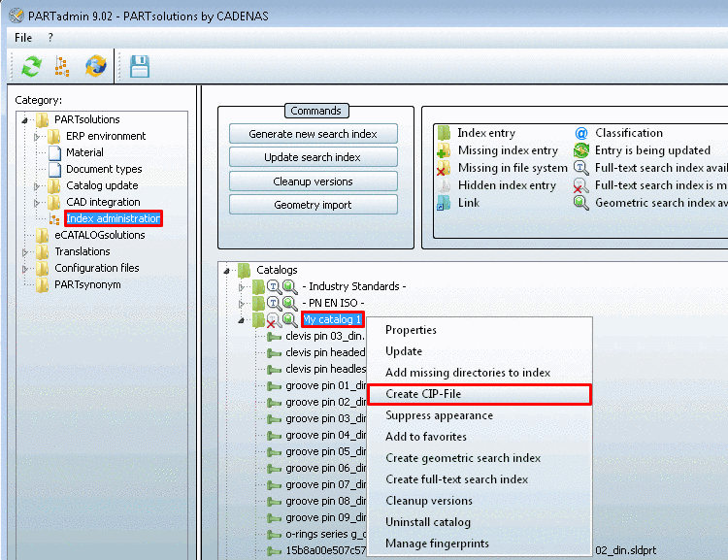Click the part icon beside o-rings series g

275,535
